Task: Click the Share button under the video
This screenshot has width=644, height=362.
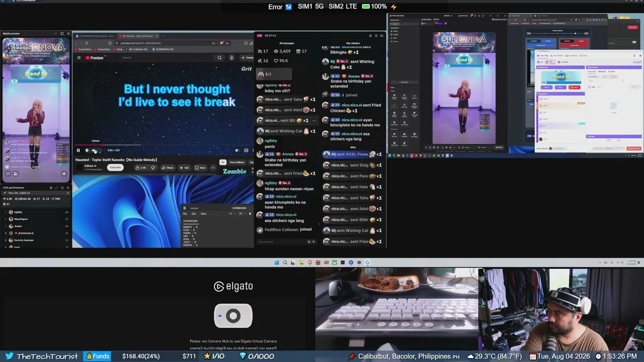Action: [168, 167]
